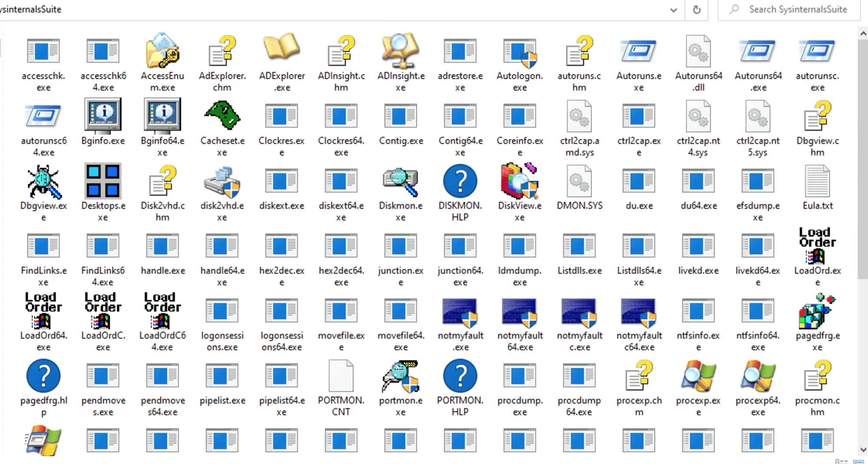This screenshot has width=868, height=464.
Task: Select the LoadOrdC.exe Load Order icon
Action: (x=103, y=310)
